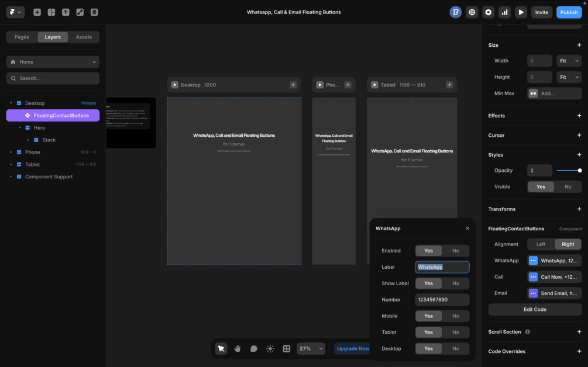Set Show Label to No
The image size is (588, 367).
coord(456,283)
